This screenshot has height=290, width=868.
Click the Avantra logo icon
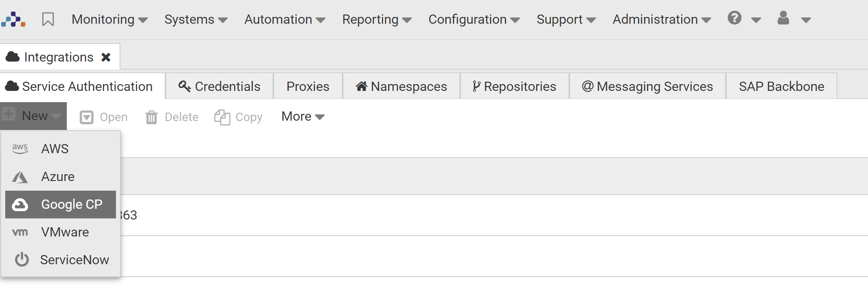(14, 19)
